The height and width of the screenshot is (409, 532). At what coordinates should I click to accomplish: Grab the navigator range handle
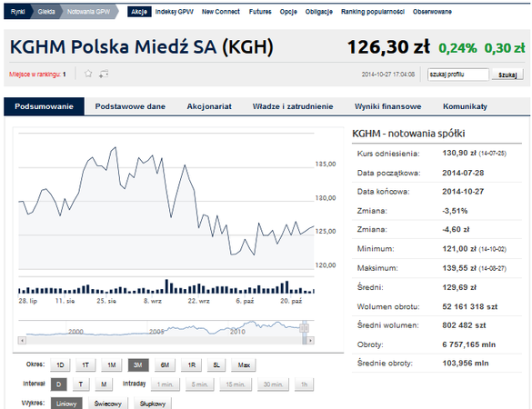[x=305, y=328]
